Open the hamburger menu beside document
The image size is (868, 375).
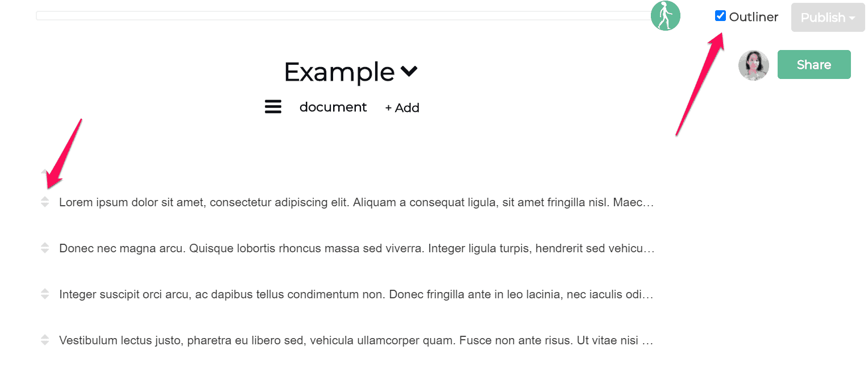[x=273, y=107]
